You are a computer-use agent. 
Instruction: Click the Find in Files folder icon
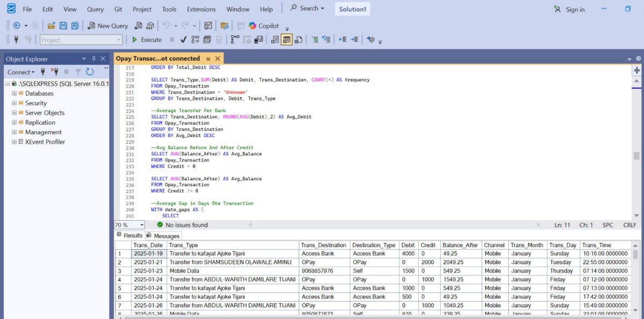tap(225, 26)
